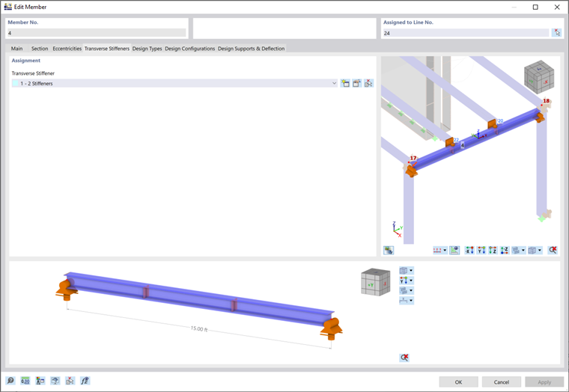View the model in reverse Z direction

tap(505, 250)
